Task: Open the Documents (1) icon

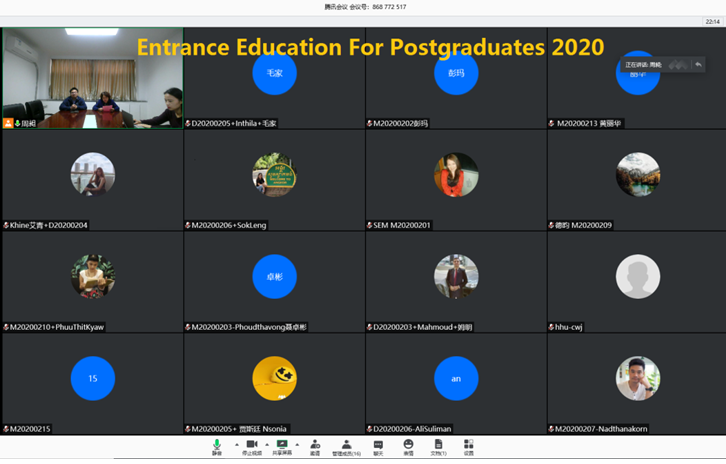Action: tap(438, 446)
